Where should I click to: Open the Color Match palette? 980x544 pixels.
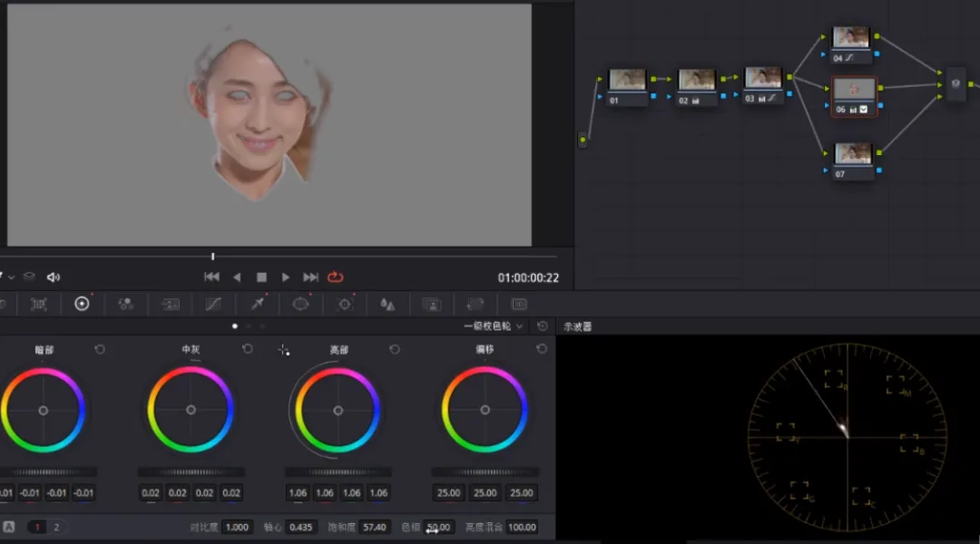tap(39, 304)
